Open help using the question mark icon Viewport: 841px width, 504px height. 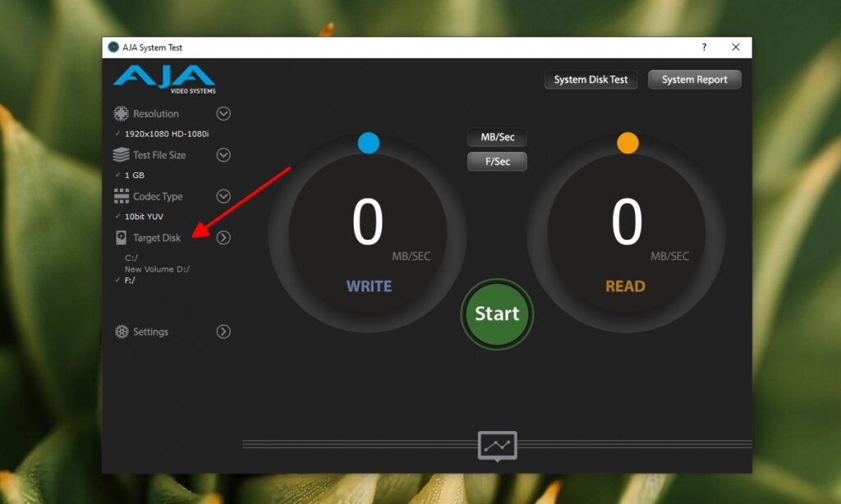704,47
